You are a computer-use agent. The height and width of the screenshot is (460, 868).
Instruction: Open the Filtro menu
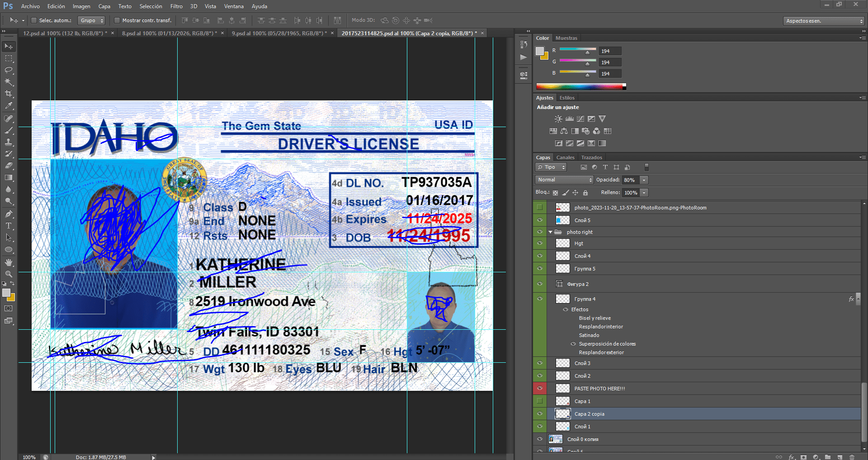(176, 6)
